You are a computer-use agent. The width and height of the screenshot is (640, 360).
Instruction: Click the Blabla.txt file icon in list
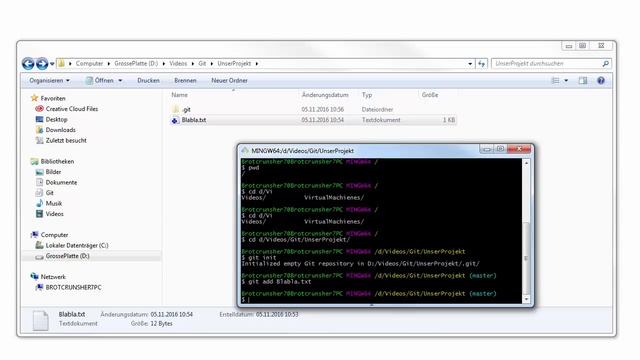pos(175,120)
